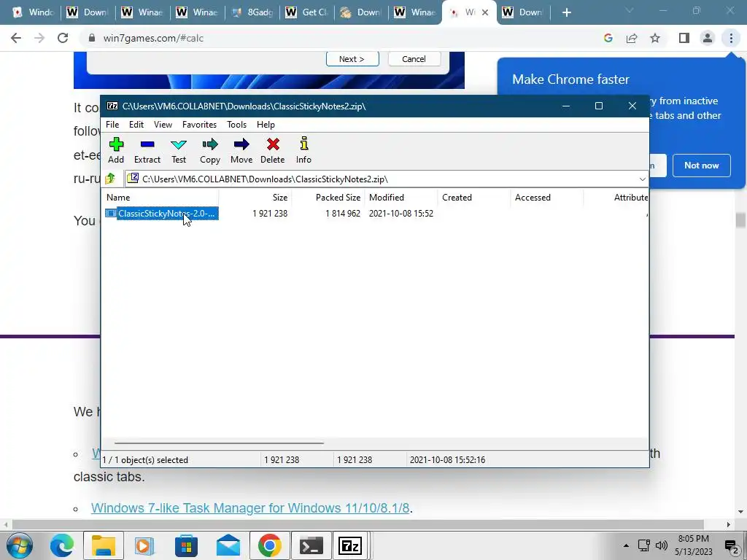Switch to first Windo tab
Viewport: 747px width, 560px height.
(34, 12)
